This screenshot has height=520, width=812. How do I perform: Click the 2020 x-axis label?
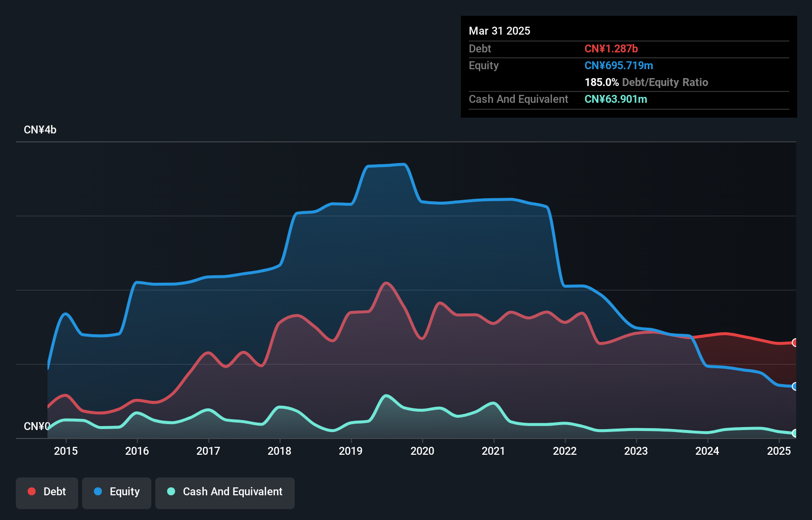pos(422,451)
